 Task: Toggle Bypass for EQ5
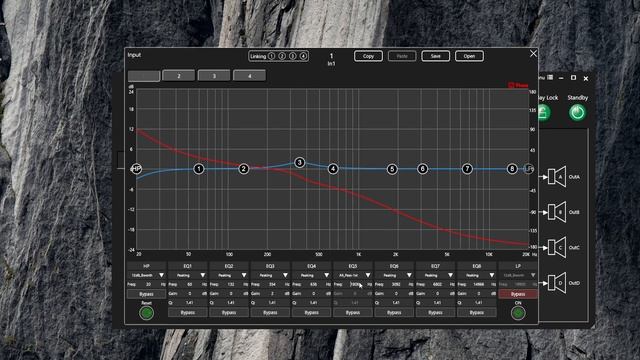(x=353, y=312)
